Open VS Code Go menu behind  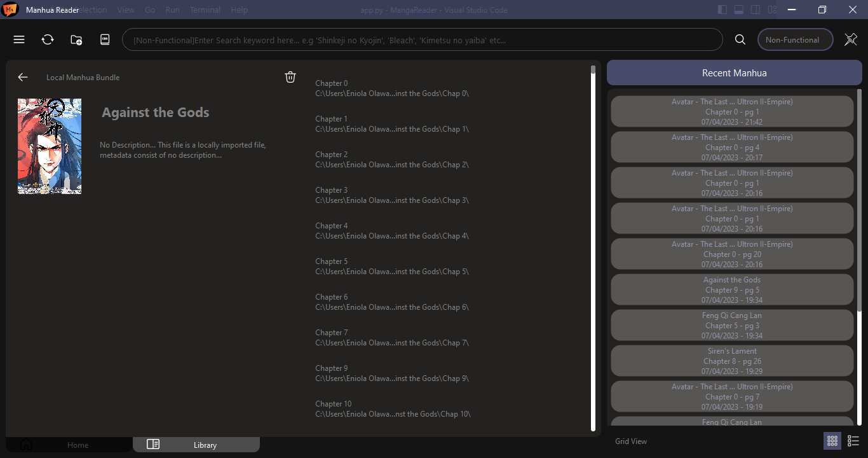[x=150, y=10]
